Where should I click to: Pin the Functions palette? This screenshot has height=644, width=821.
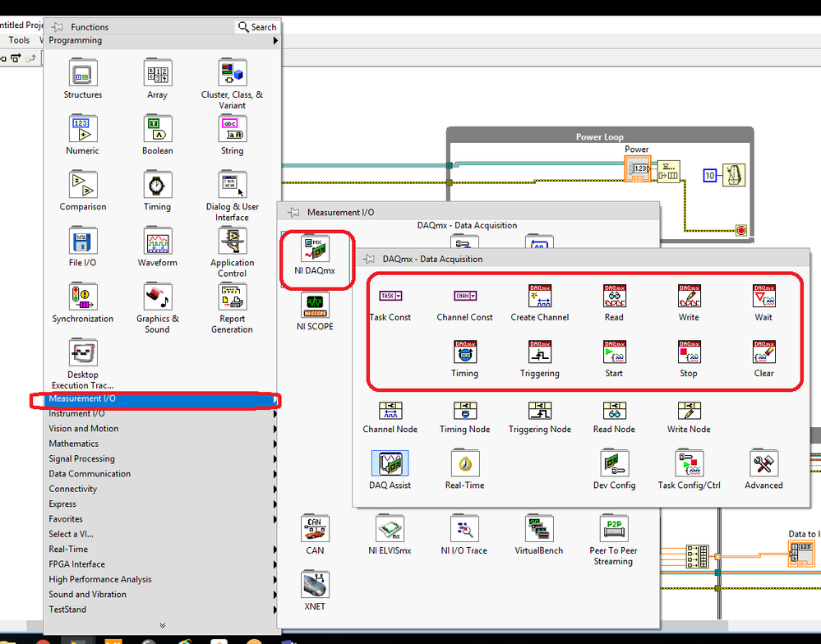coord(57,26)
